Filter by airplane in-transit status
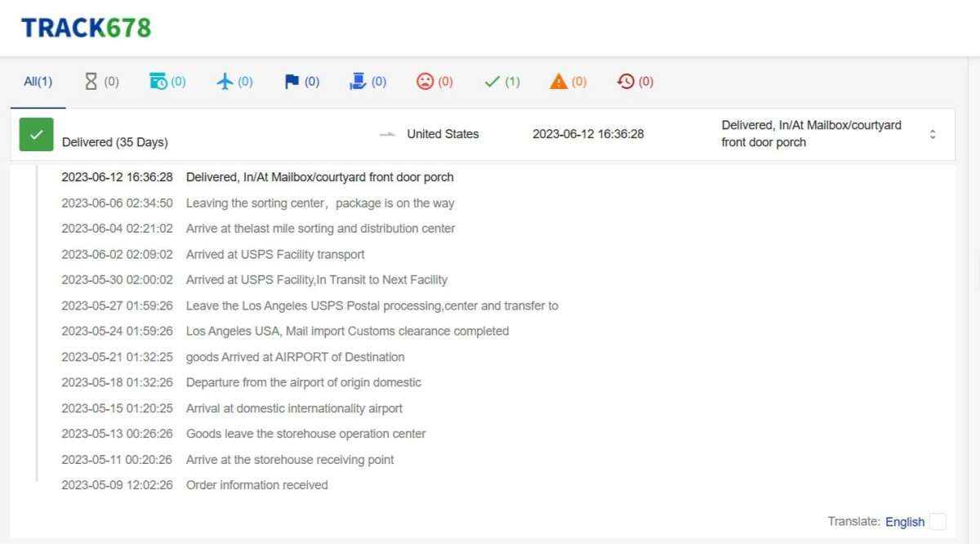 pyautogui.click(x=225, y=82)
